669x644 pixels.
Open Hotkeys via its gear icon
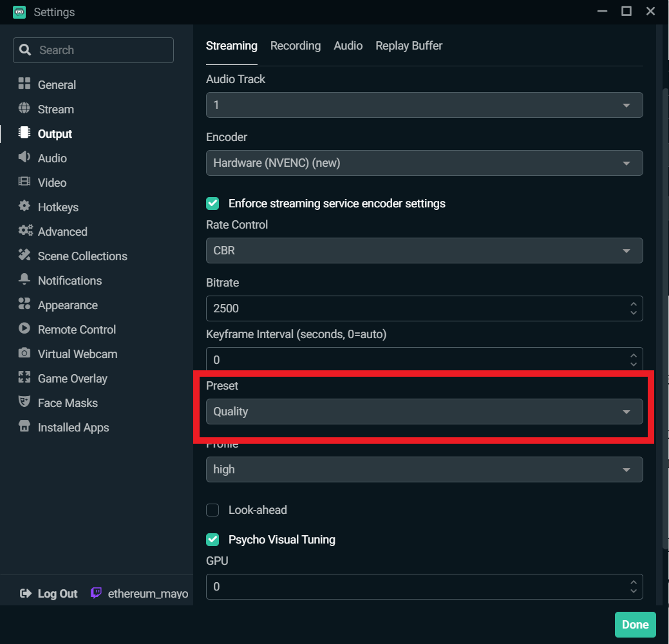(24, 206)
